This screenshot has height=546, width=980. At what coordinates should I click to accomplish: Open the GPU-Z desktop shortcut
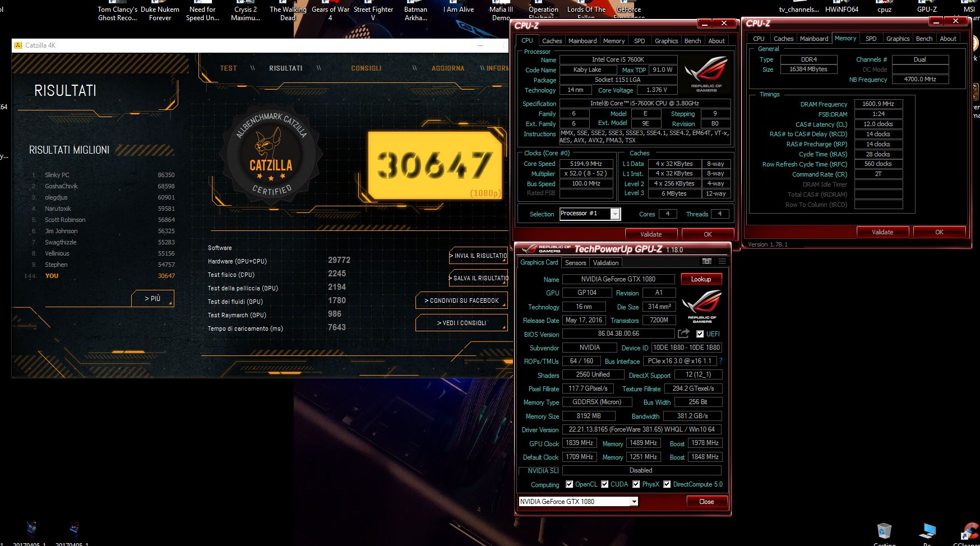(x=927, y=8)
